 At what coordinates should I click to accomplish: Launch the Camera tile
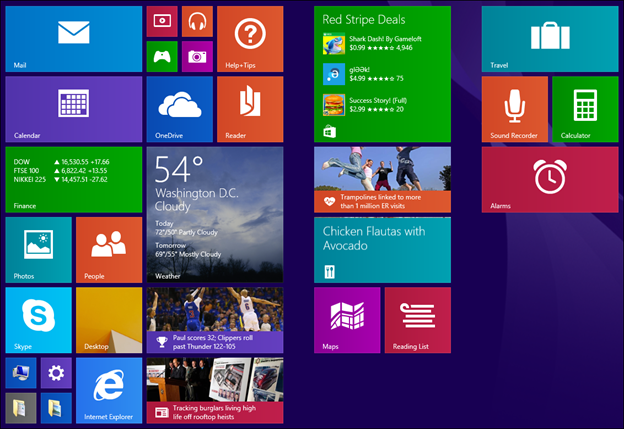point(197,57)
